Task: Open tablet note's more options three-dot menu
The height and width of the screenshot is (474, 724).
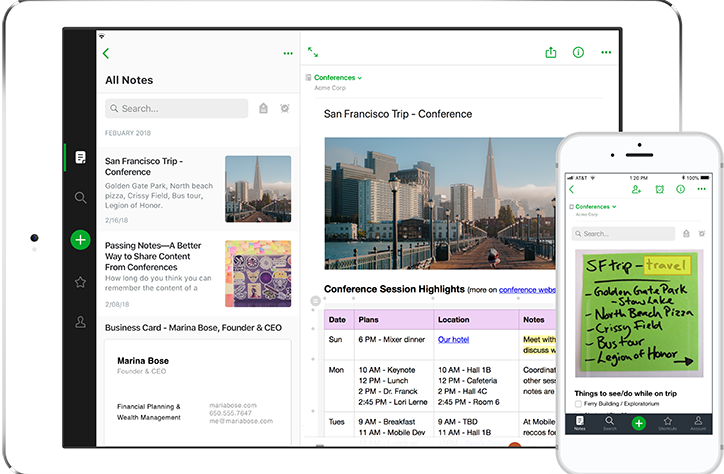Action: 606,52
